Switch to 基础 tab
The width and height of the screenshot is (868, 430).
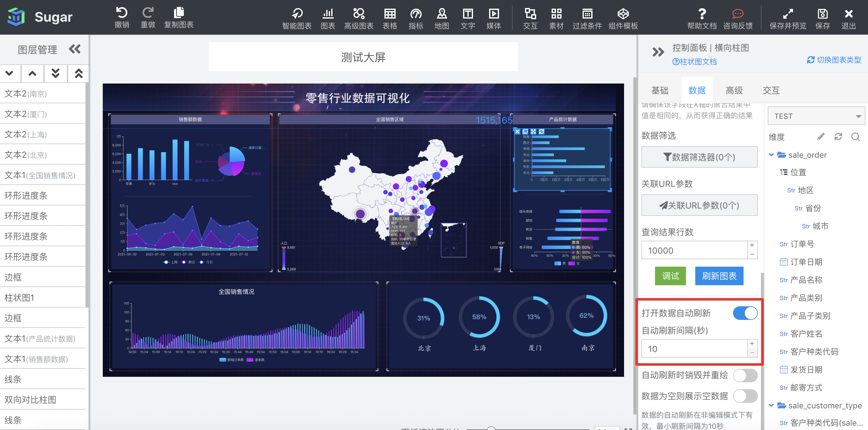pyautogui.click(x=659, y=90)
